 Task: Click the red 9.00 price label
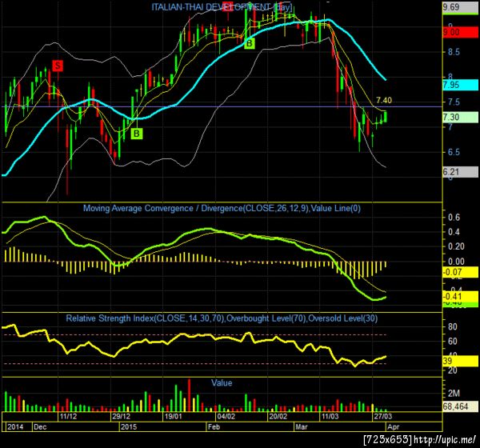461,32
